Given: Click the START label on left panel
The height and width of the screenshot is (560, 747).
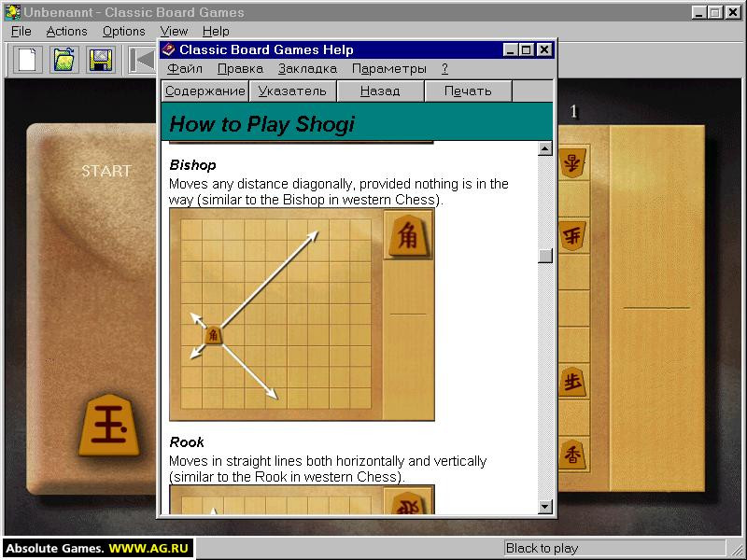Looking at the screenshot, I should point(106,171).
